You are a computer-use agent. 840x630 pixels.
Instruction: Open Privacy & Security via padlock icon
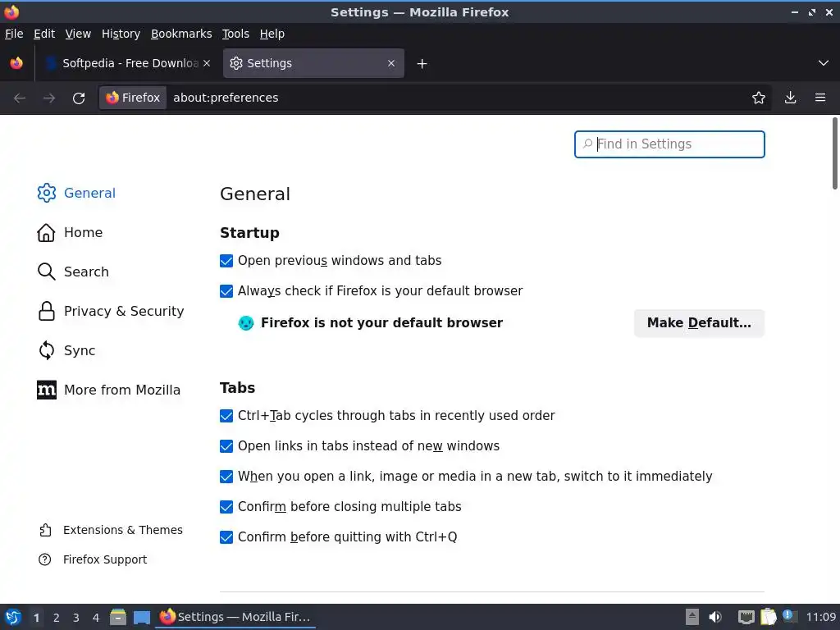point(47,311)
